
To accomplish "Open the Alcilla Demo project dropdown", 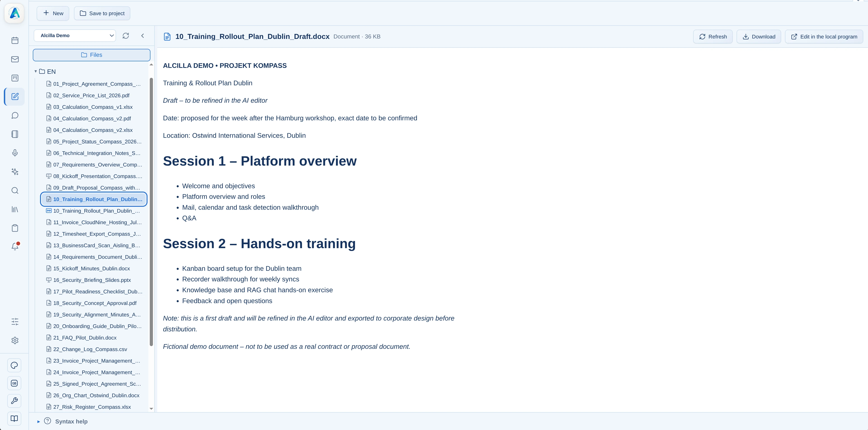I will coord(75,36).
